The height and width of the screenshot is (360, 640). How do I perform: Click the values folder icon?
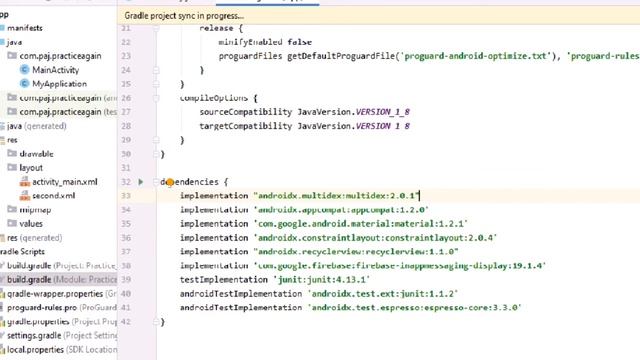pos(12,223)
